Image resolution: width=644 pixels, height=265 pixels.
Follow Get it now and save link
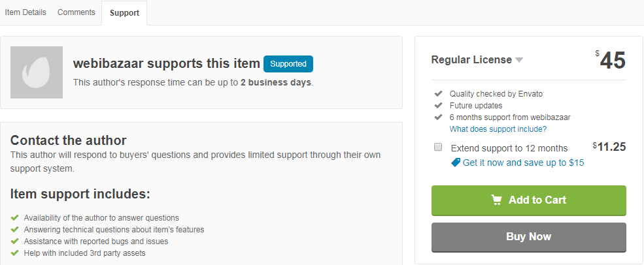click(x=523, y=163)
